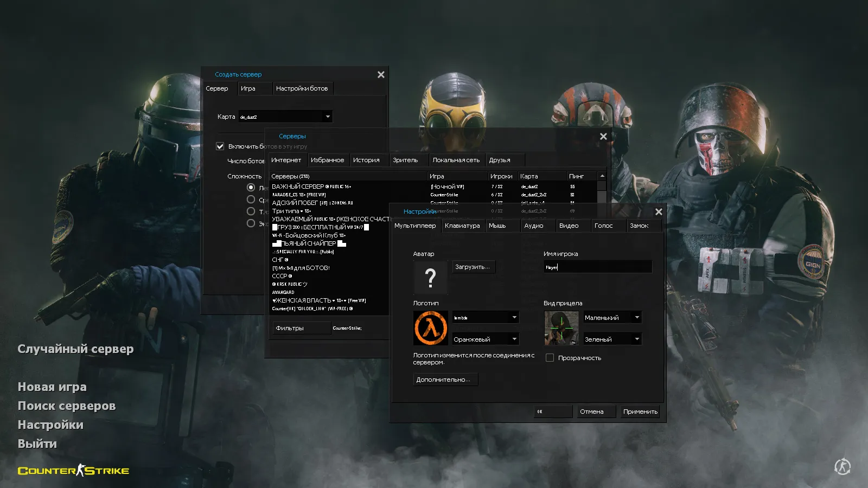Close the Создать сервер dialog

point(381,75)
